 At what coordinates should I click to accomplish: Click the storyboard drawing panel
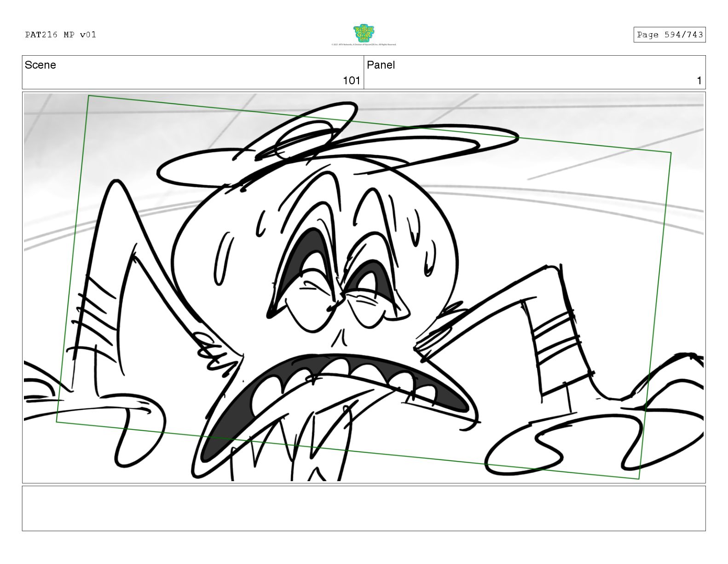364,287
